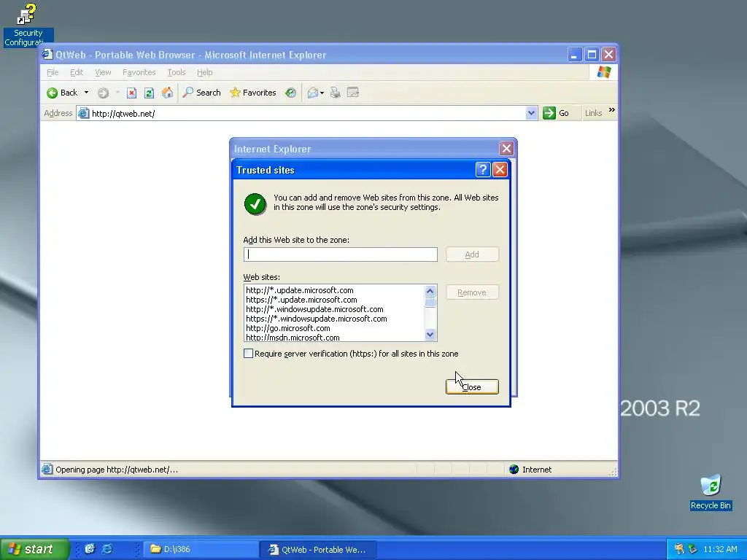Select http://*.update.microsoft.com in the list
Screen dimensions: 747x560
click(300, 290)
